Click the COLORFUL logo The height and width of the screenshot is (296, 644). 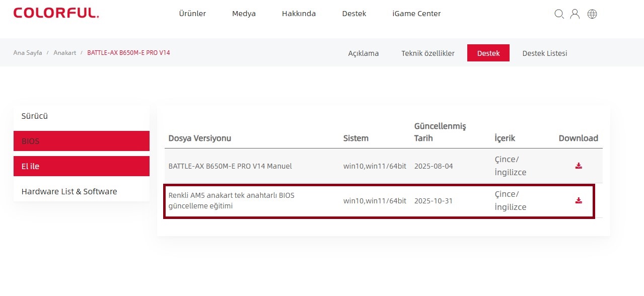pos(56,14)
